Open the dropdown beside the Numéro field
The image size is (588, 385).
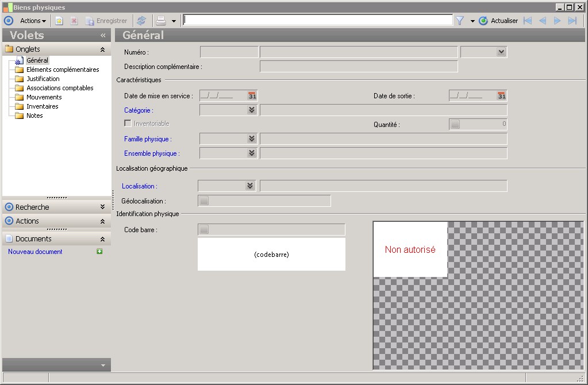coord(501,52)
